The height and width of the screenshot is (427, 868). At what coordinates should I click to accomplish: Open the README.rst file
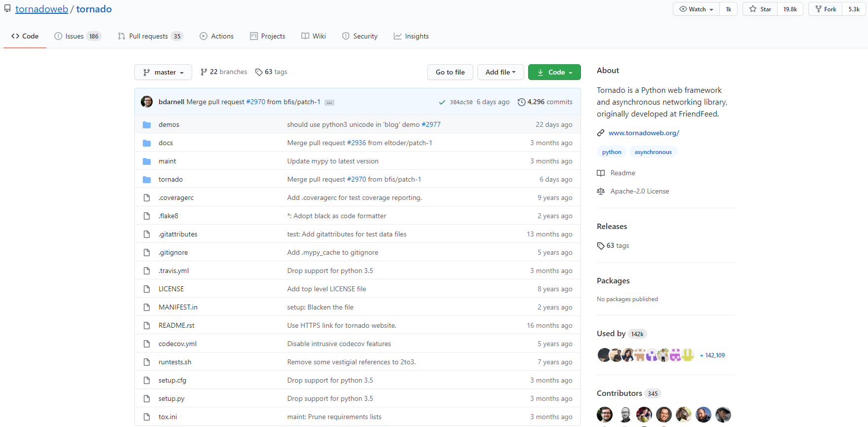coord(176,325)
